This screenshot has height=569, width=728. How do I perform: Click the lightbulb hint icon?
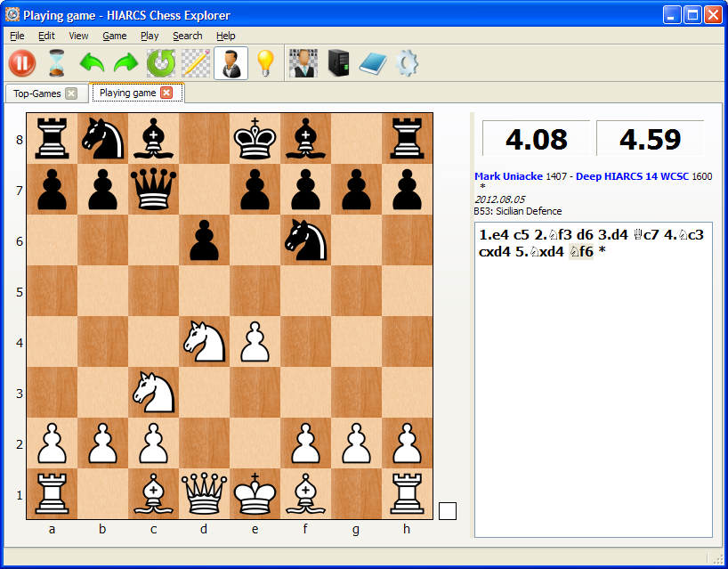click(x=265, y=63)
